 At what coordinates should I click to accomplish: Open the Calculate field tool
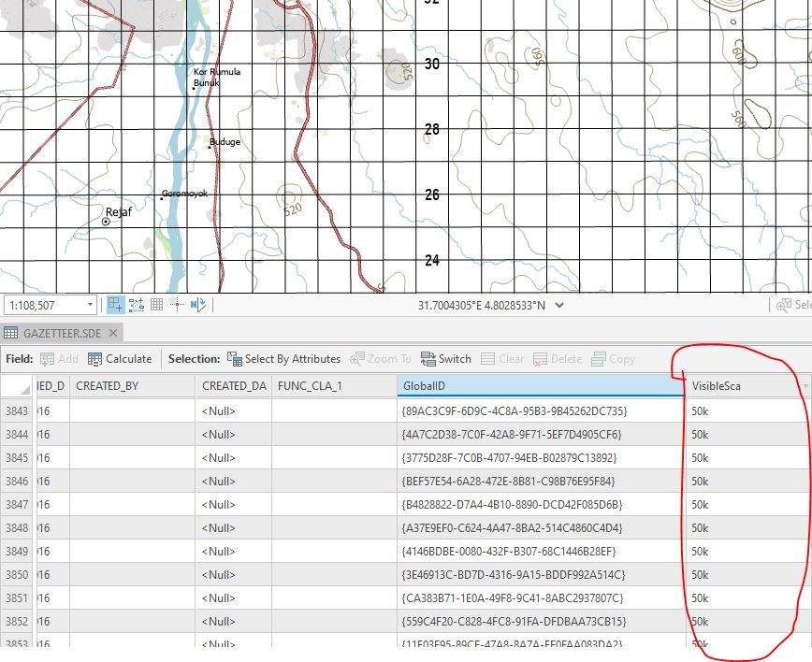pos(120,359)
